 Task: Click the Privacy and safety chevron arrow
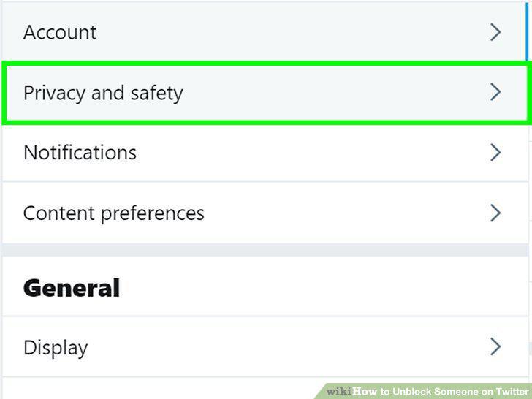click(495, 92)
